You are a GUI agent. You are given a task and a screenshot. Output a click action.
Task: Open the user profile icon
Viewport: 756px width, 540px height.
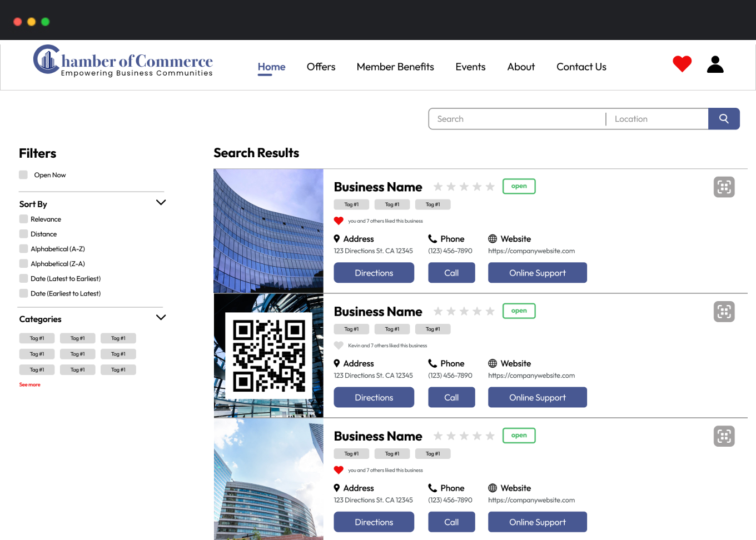coord(715,64)
